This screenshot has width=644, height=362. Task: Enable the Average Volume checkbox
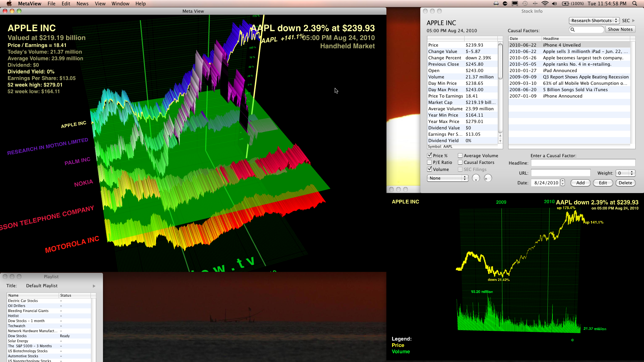click(x=460, y=156)
